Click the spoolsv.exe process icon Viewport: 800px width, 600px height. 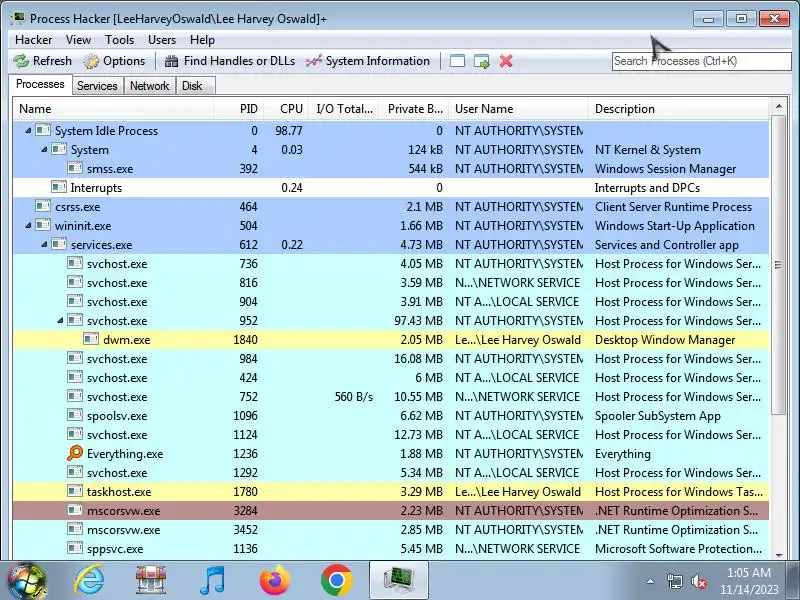click(74, 415)
